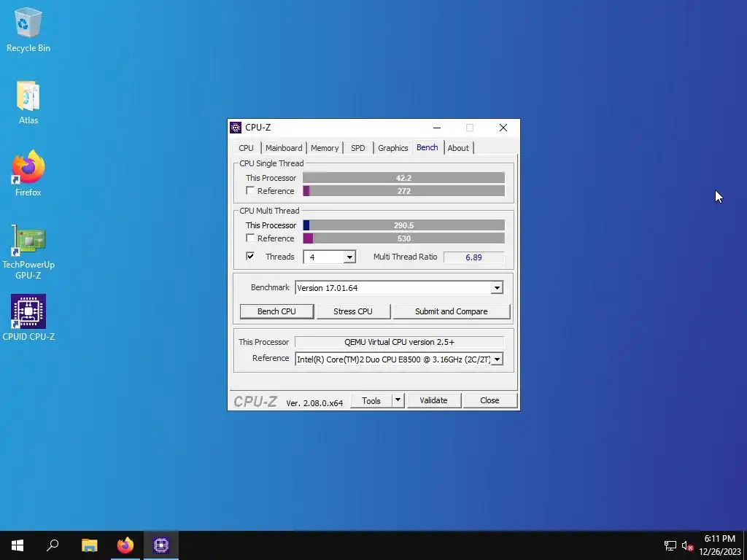Screen dimensions: 747x560
Task: Switch to the Memory tab
Action: tap(325, 148)
